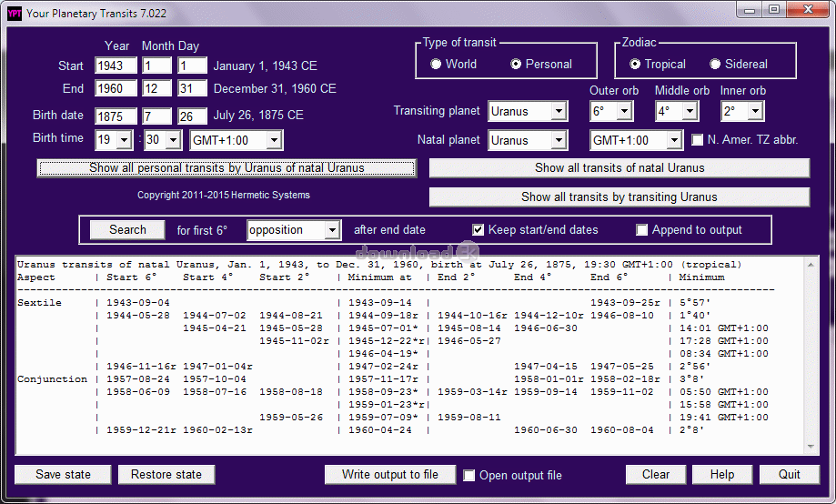Open the opposition aspect dropdown
This screenshot has width=836, height=504.
[x=332, y=230]
